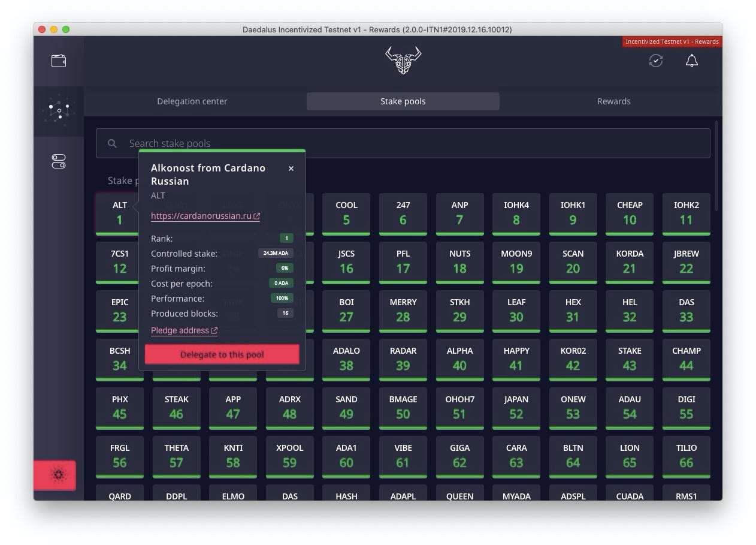Select the JSCS stake pool tile
The height and width of the screenshot is (545, 756).
[346, 263]
